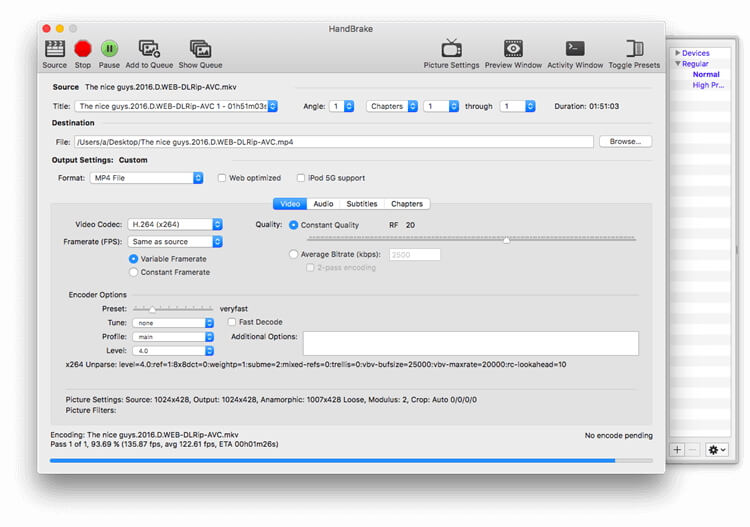
Task: Click the Additional Options text field
Action: pos(470,343)
